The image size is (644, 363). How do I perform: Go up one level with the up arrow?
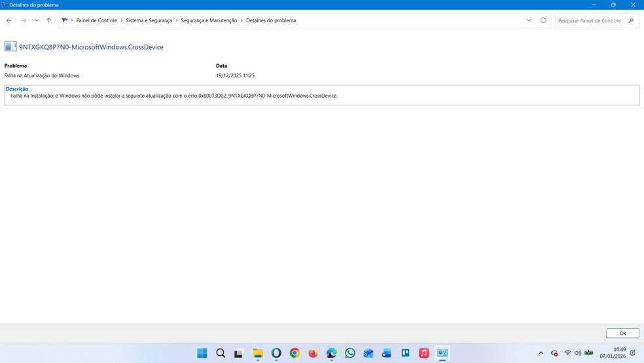point(49,20)
